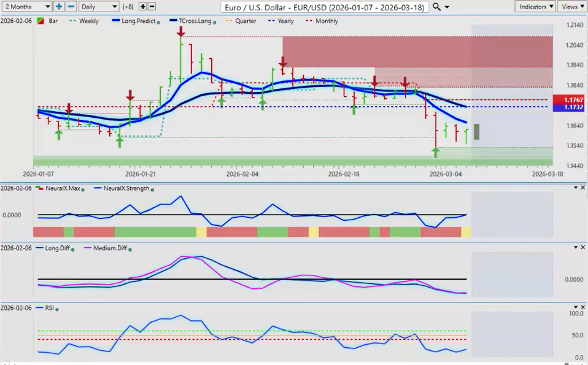The image size is (588, 365).
Task: Click the blue plus zoom-in button
Action: [x=59, y=6]
